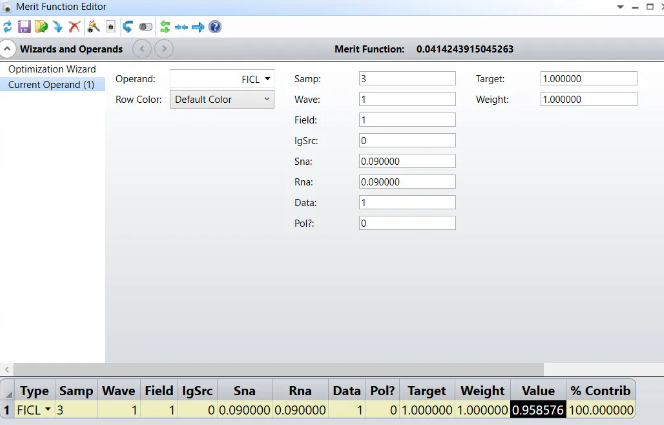Go to next operand with right chevron

(x=164, y=49)
